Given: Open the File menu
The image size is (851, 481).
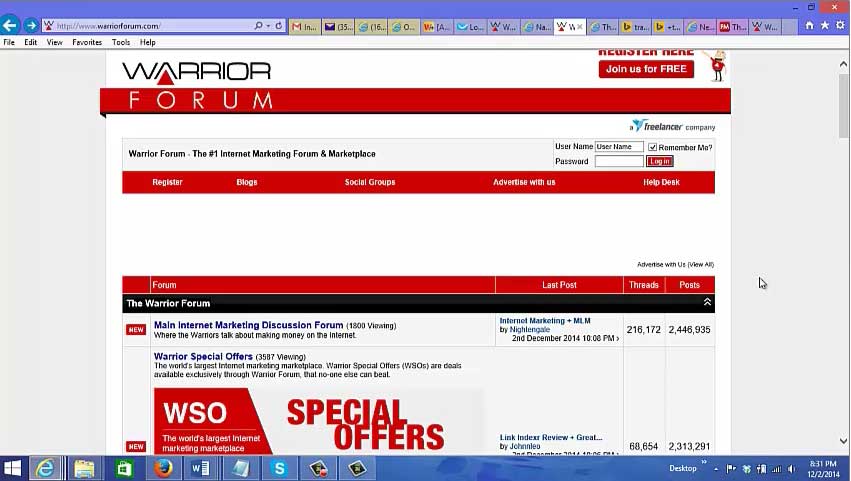Looking at the screenshot, I should pos(9,42).
